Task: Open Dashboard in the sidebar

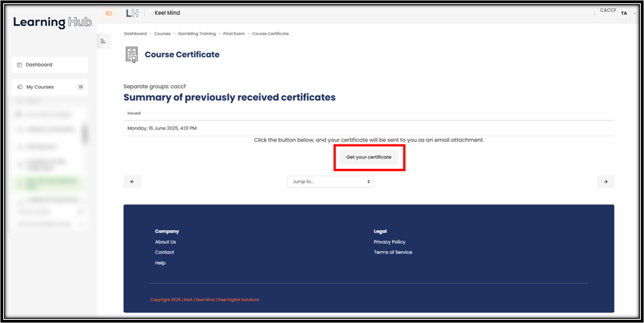Action: click(50, 65)
